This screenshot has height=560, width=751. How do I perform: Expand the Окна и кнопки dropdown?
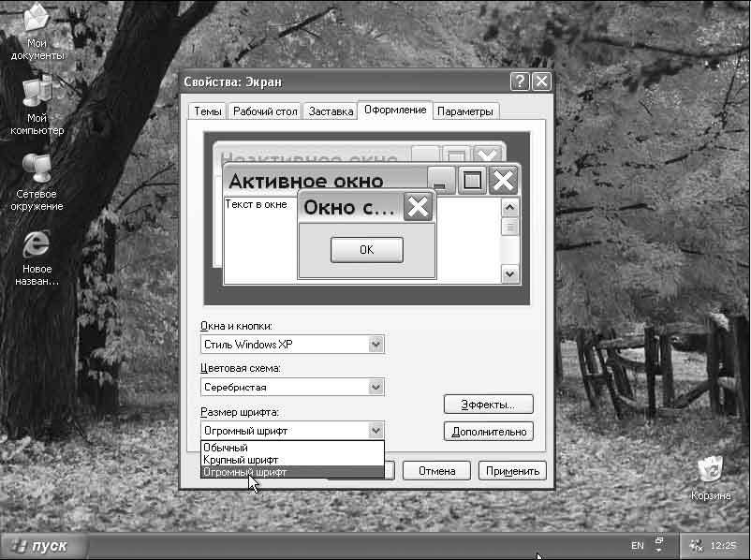click(375, 345)
